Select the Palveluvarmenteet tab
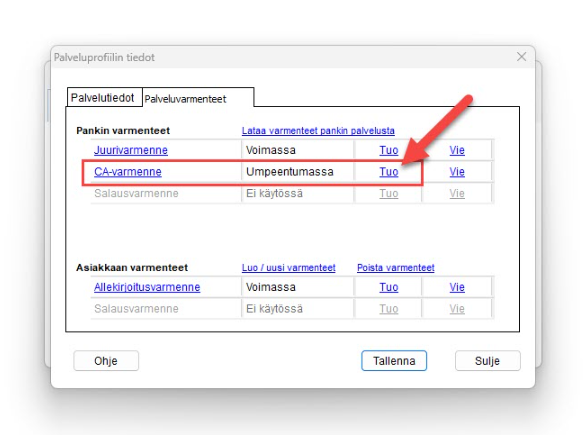 coord(185,99)
